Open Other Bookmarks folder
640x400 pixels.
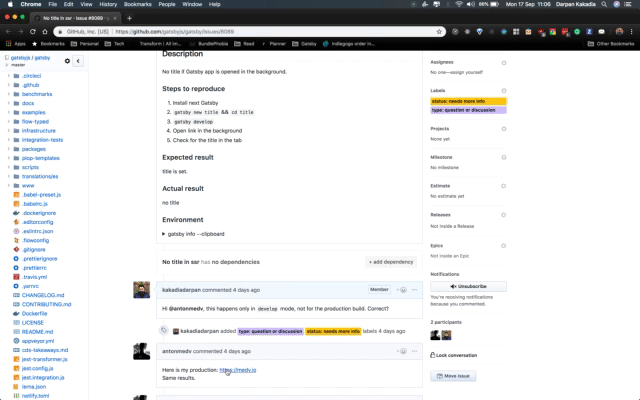pos(611,44)
